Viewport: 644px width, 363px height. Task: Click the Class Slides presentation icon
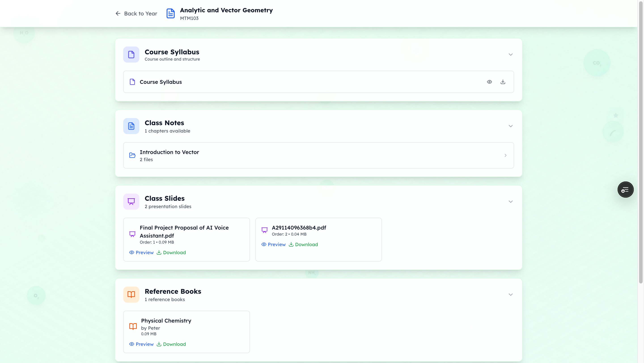click(x=131, y=202)
